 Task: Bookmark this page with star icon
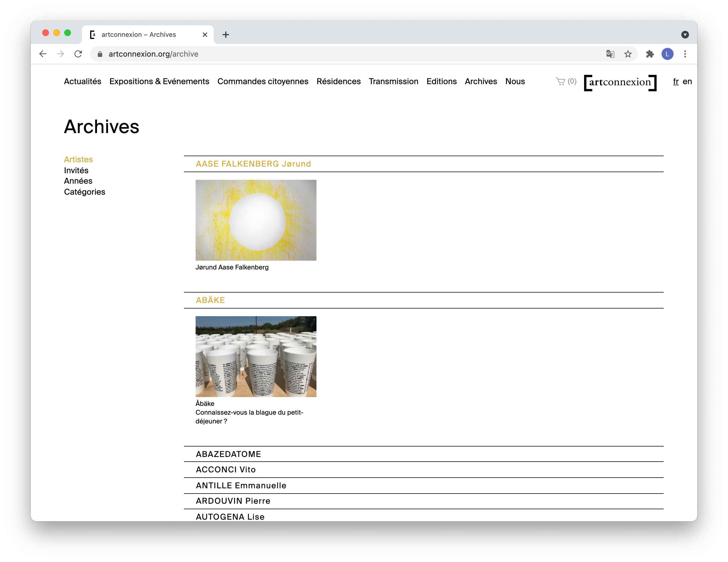pyautogui.click(x=628, y=54)
